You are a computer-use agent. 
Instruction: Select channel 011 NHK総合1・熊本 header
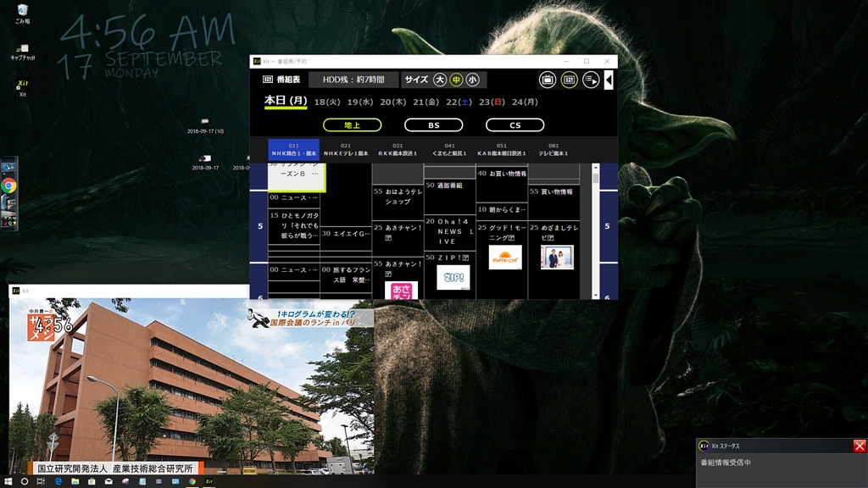point(293,149)
